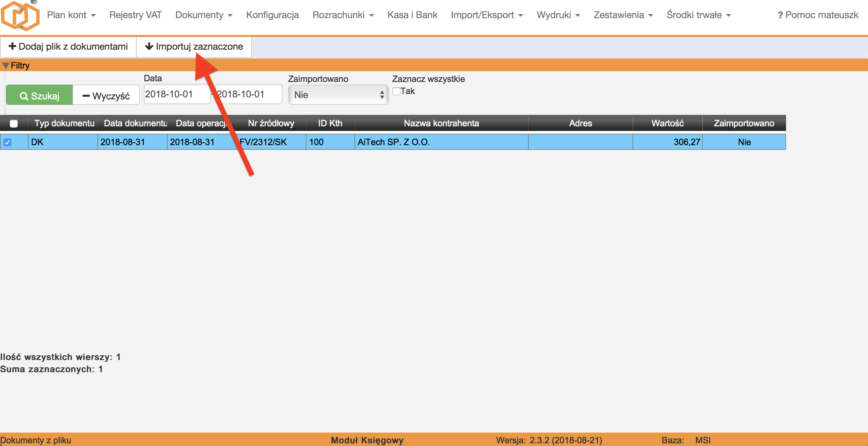Click the filter triangle next to Filtry

click(5, 65)
